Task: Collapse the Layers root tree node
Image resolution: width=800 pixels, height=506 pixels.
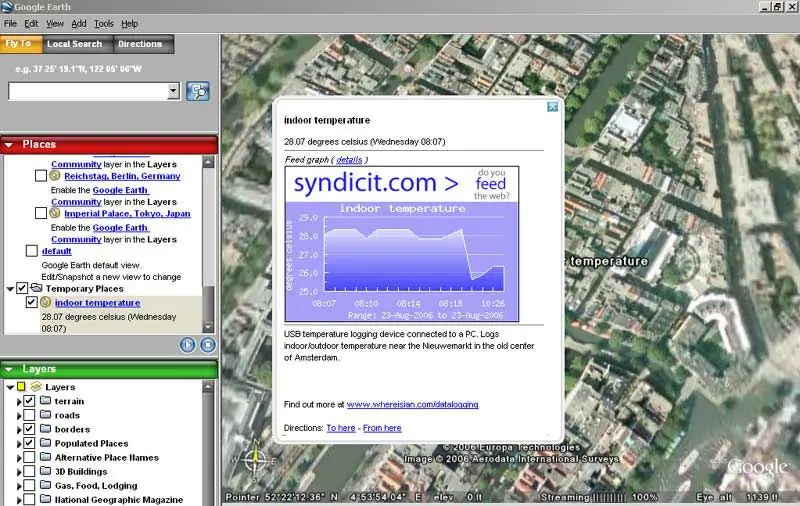Action: [10, 387]
